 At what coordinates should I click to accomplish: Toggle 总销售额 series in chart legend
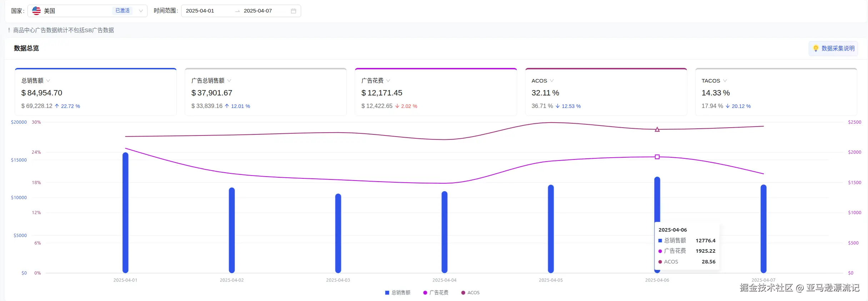(398, 293)
